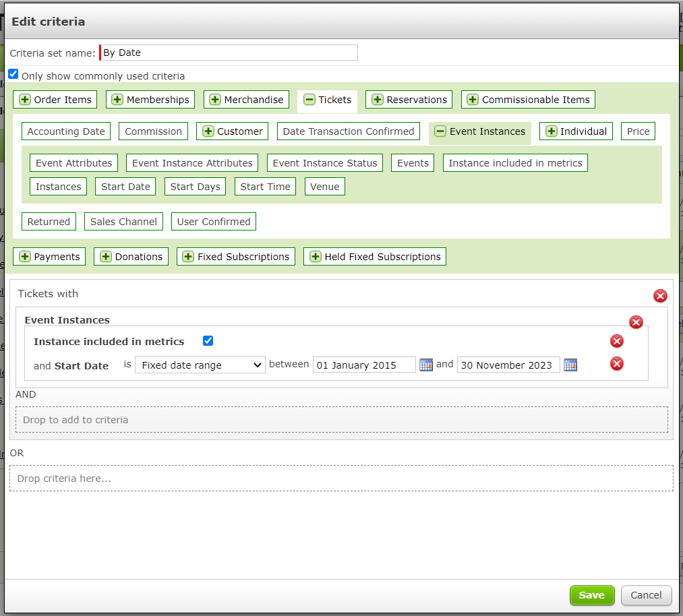Edit the start date '01 January 2015' field
The width and height of the screenshot is (683, 616).
(x=364, y=365)
